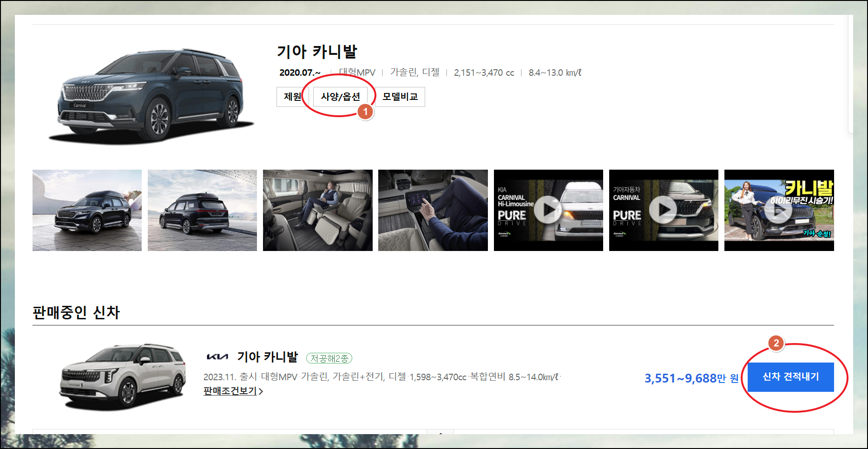Play the 기아자동차 Carnival Pure Drive video
868x449 pixels.
(x=664, y=210)
